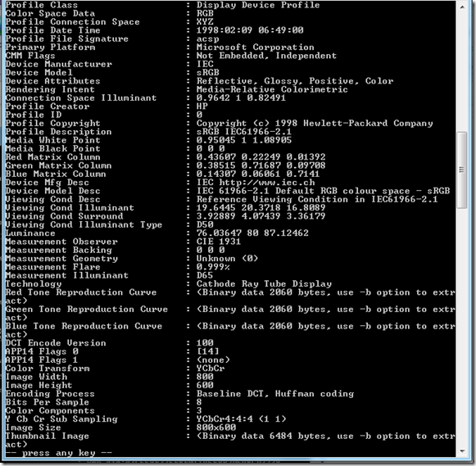
Task: Click the scrollbar down arrow
Action: click(462, 451)
